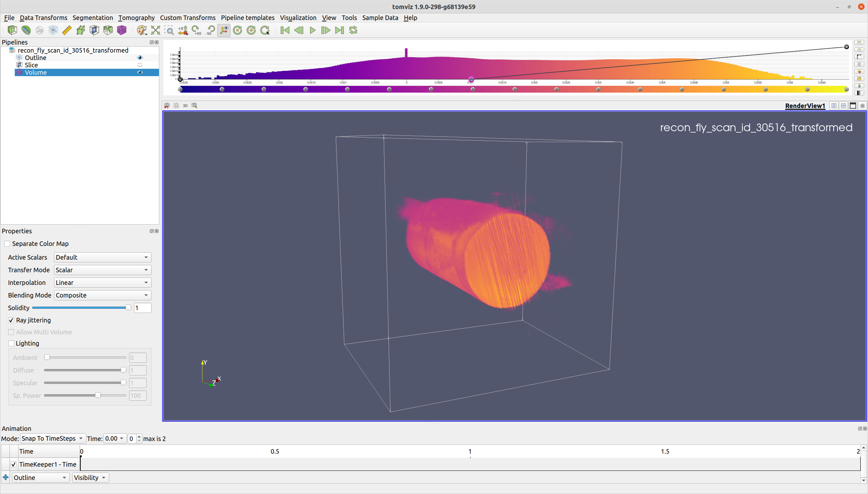Open the Segmentation menu
Screen dimensions: 868x494
coord(93,18)
